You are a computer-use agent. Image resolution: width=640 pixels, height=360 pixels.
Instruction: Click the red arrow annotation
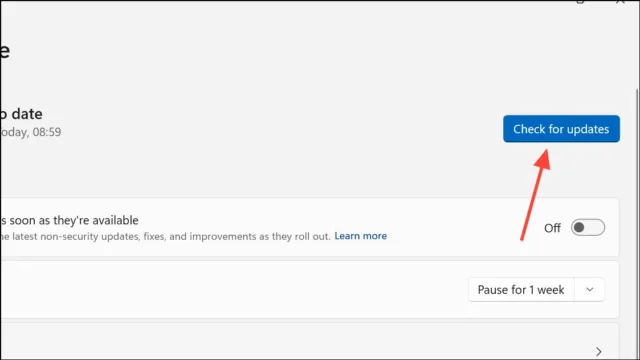(535, 195)
